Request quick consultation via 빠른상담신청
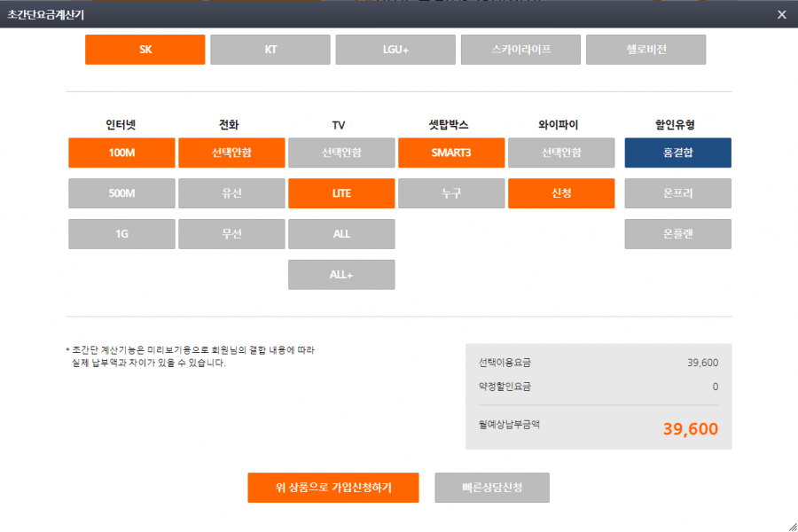 pyautogui.click(x=492, y=488)
